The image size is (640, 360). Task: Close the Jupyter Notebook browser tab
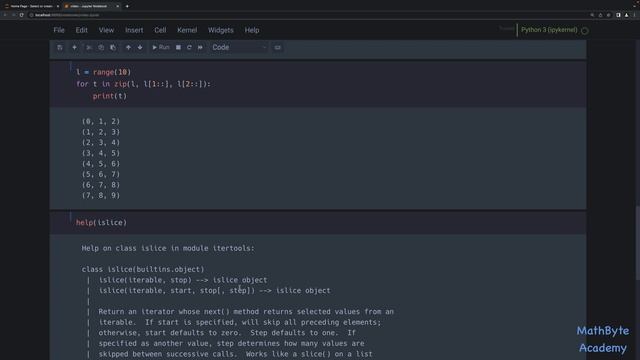tap(118, 6)
